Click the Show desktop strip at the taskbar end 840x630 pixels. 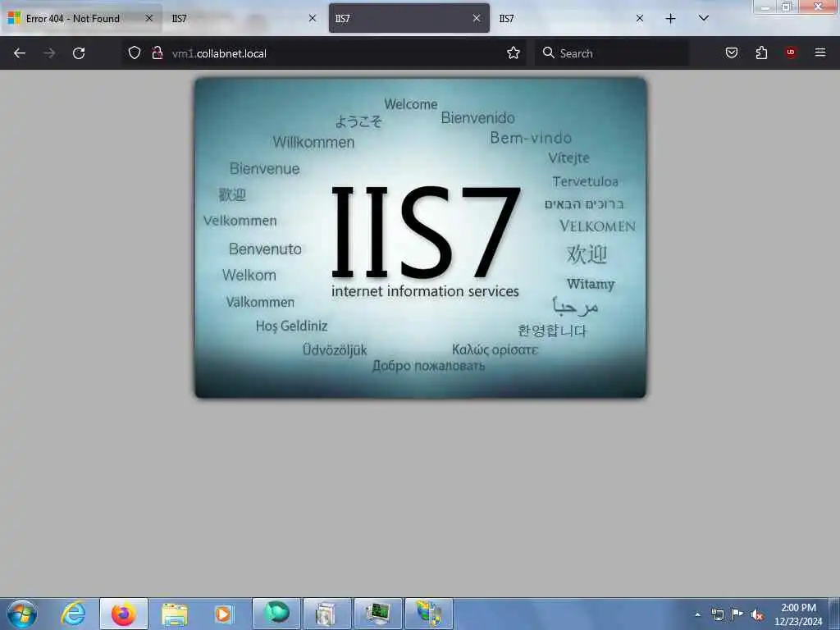(x=834, y=614)
